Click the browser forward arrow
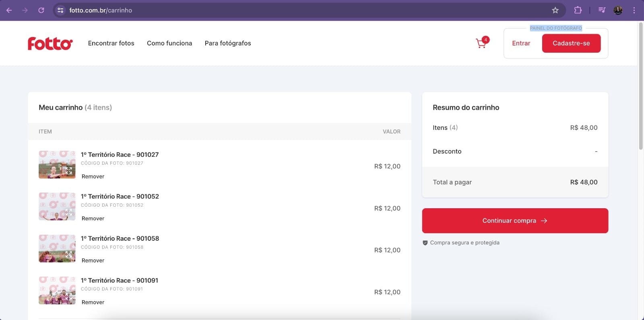The height and width of the screenshot is (320, 644). (25, 10)
